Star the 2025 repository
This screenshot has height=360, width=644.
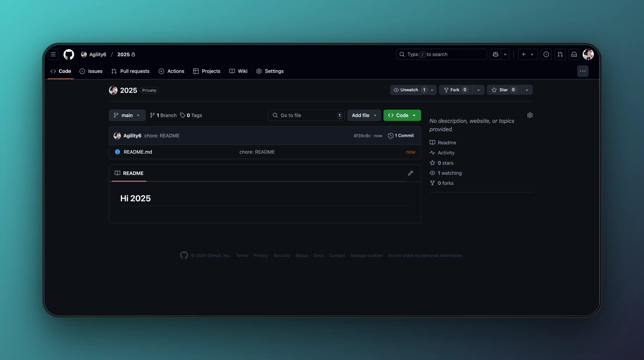coord(504,90)
